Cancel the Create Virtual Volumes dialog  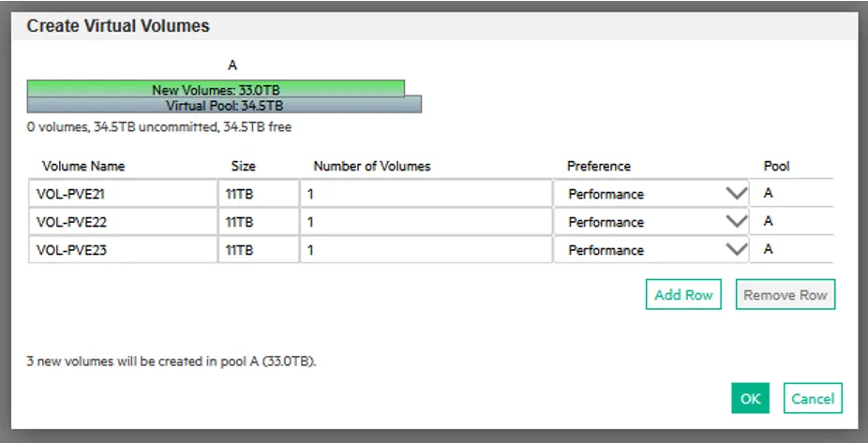[813, 398]
